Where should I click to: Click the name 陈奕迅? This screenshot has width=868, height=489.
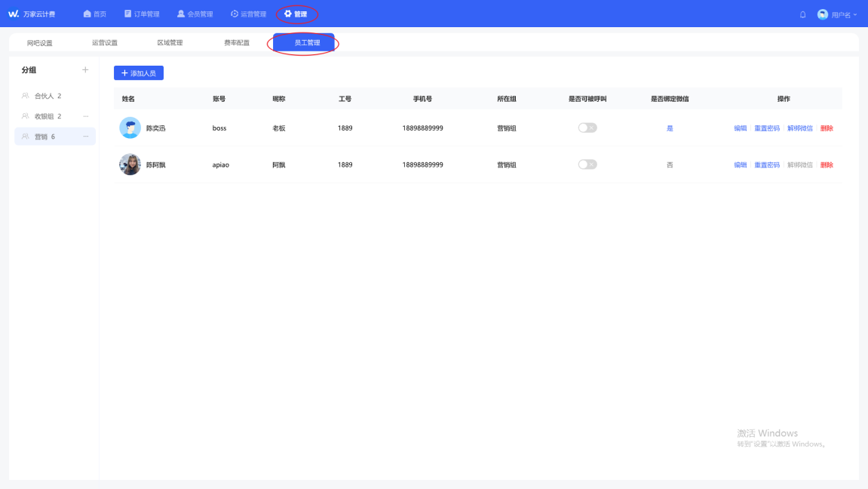tap(155, 128)
